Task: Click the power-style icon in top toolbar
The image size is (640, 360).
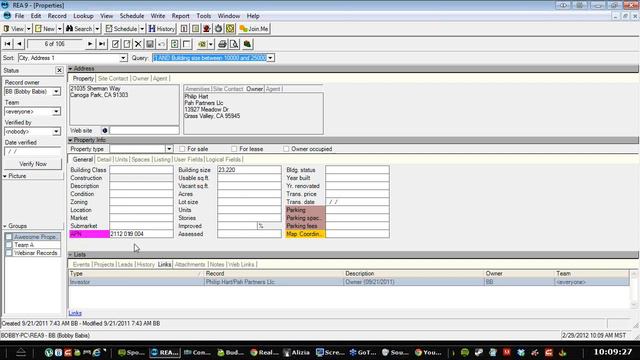Action: coord(218,29)
